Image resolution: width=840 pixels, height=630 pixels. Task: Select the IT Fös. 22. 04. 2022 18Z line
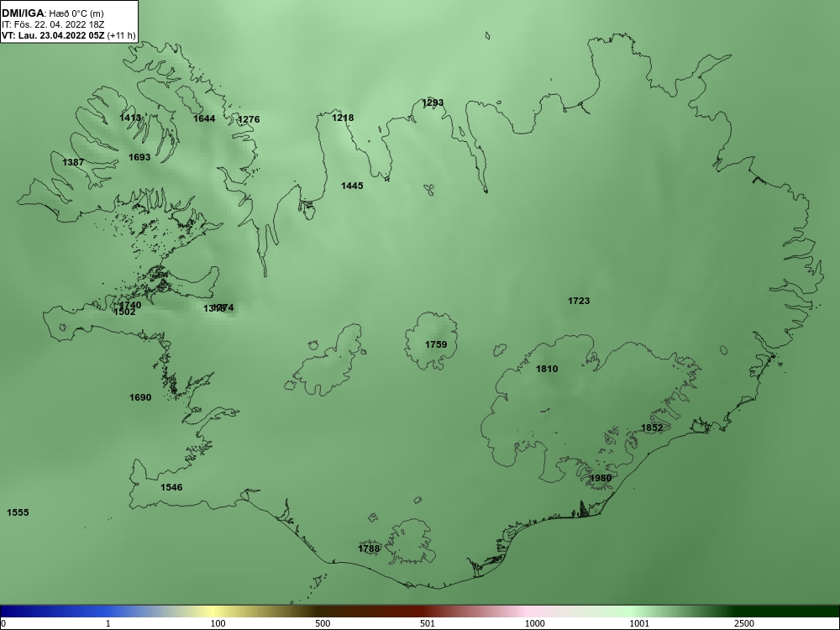(x=52, y=24)
